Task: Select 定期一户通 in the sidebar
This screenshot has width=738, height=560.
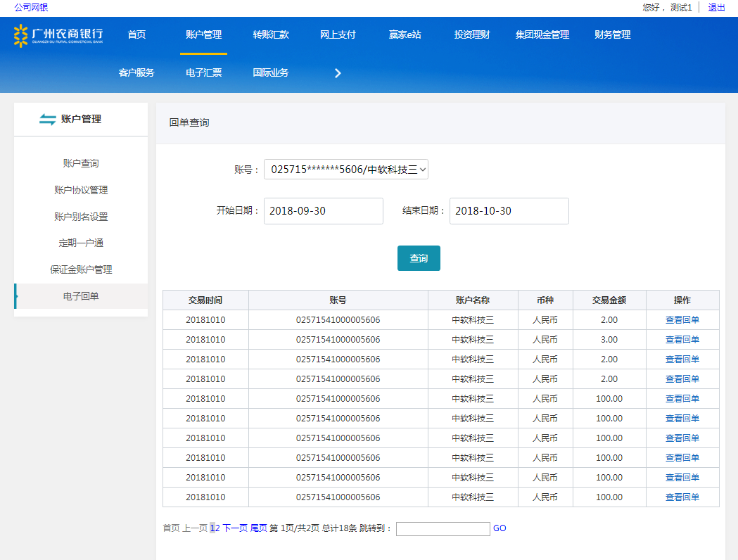Action: coord(81,243)
